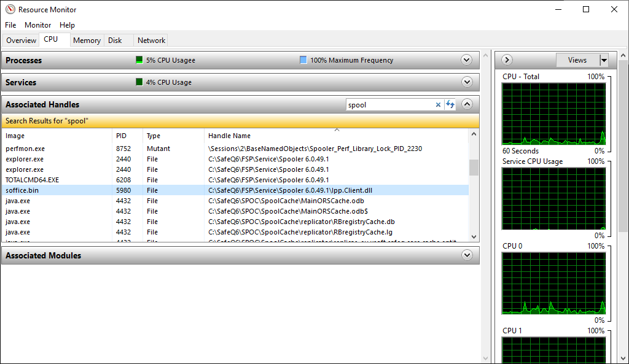Open the Help menu

click(x=68, y=25)
